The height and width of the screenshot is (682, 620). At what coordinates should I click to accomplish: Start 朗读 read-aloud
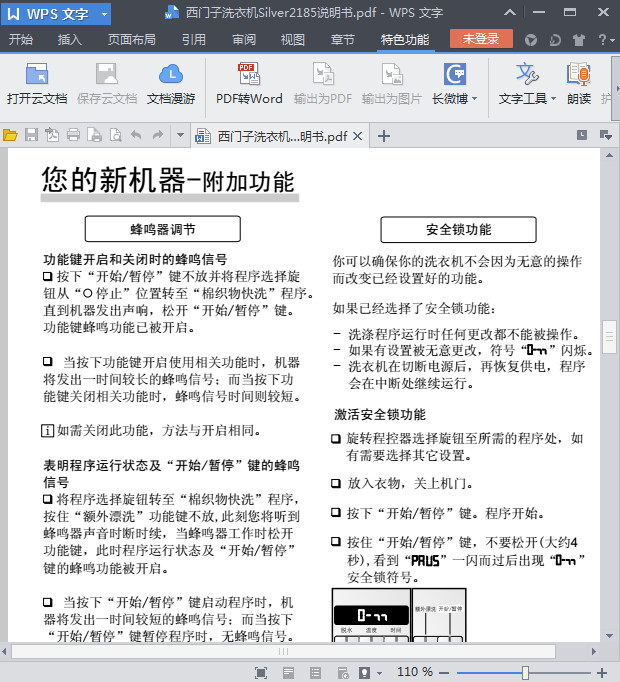(579, 84)
